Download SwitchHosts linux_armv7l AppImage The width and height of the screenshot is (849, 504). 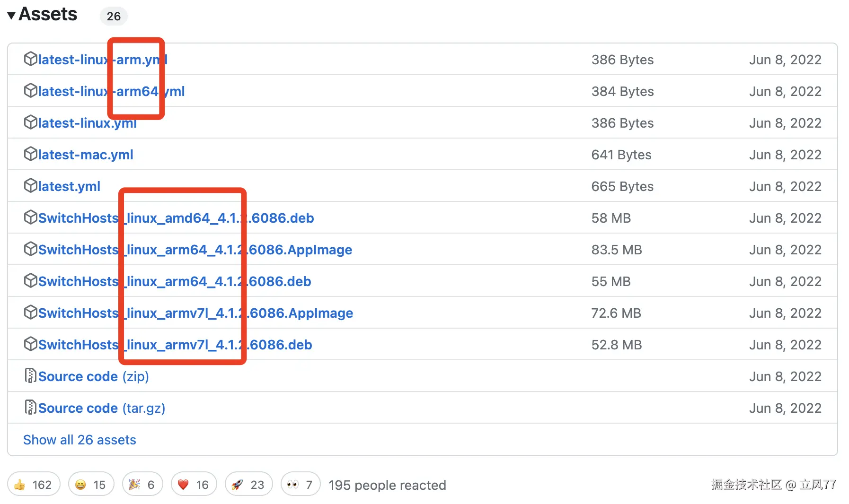coord(195,313)
